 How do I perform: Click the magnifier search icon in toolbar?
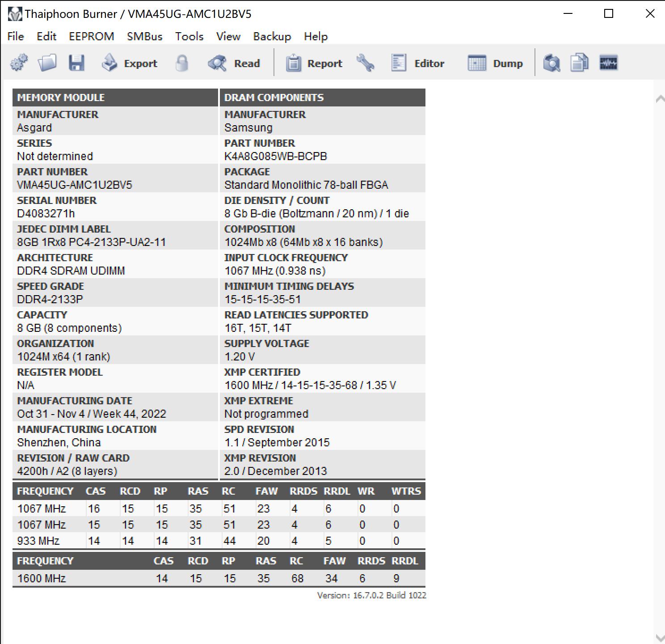[x=552, y=63]
